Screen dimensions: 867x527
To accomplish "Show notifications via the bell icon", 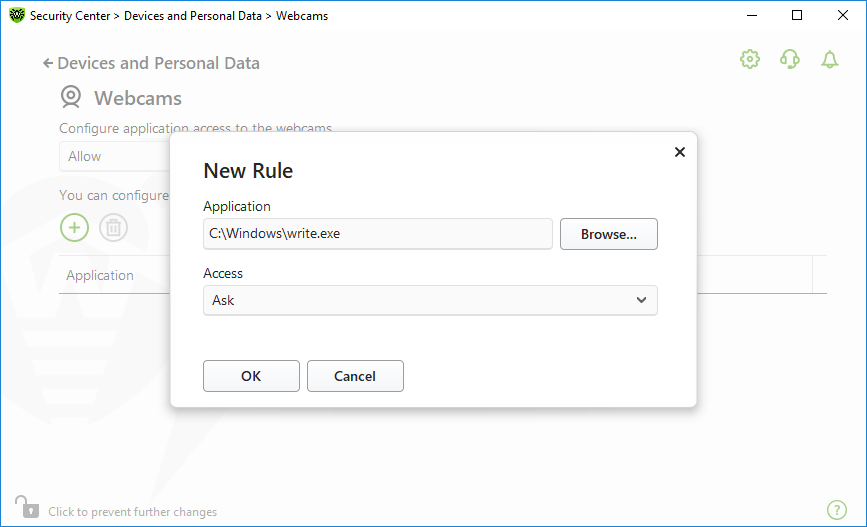I will coord(829,59).
